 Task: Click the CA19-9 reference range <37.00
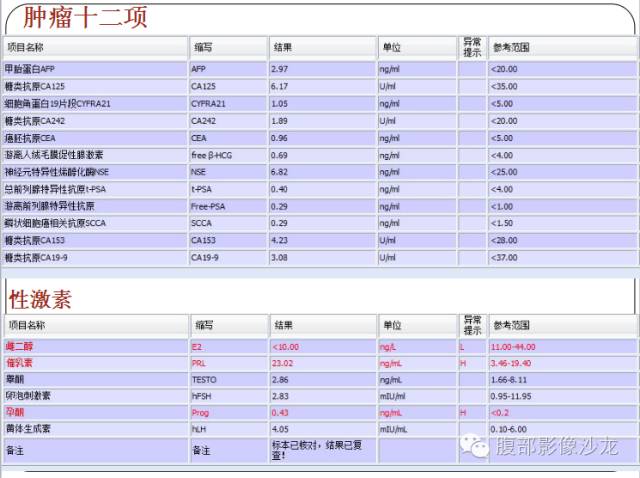pyautogui.click(x=504, y=258)
